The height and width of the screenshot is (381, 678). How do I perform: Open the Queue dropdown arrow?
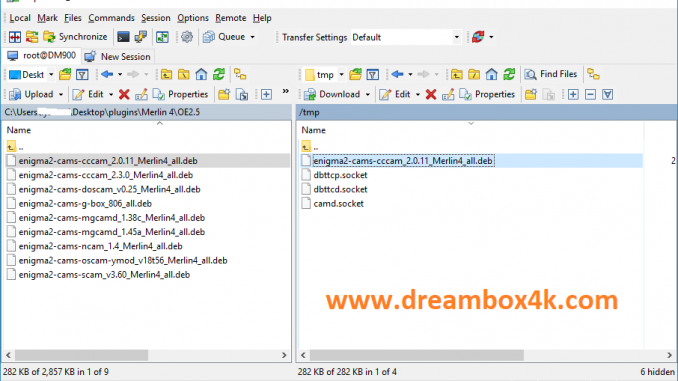point(253,37)
